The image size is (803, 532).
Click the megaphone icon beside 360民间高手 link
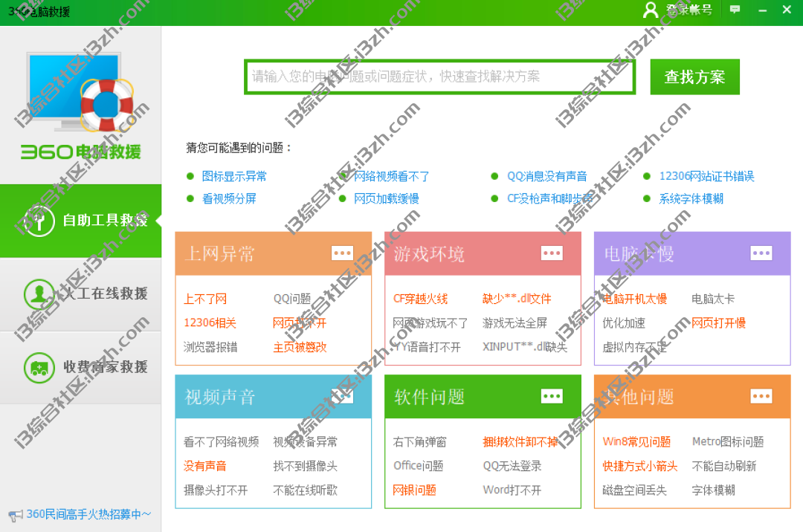coord(16,515)
